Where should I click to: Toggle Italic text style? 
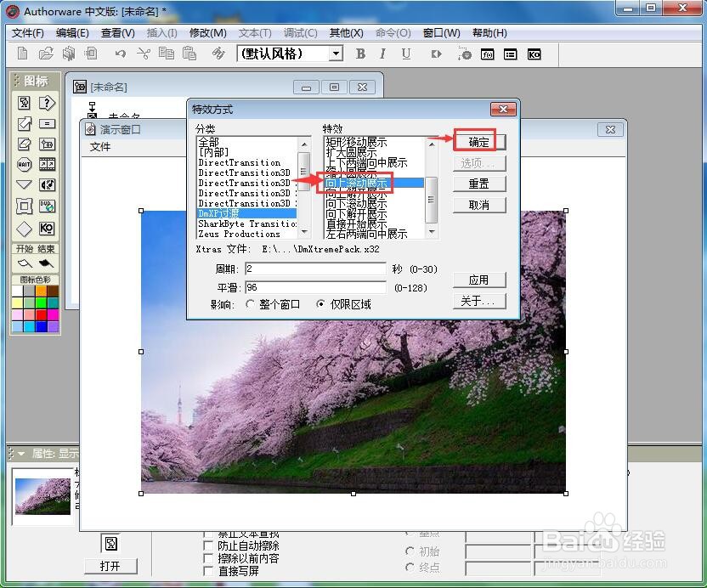tap(382, 54)
